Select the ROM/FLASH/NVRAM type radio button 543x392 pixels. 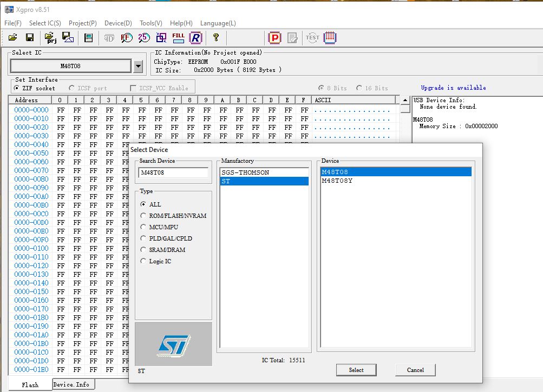pos(143,216)
